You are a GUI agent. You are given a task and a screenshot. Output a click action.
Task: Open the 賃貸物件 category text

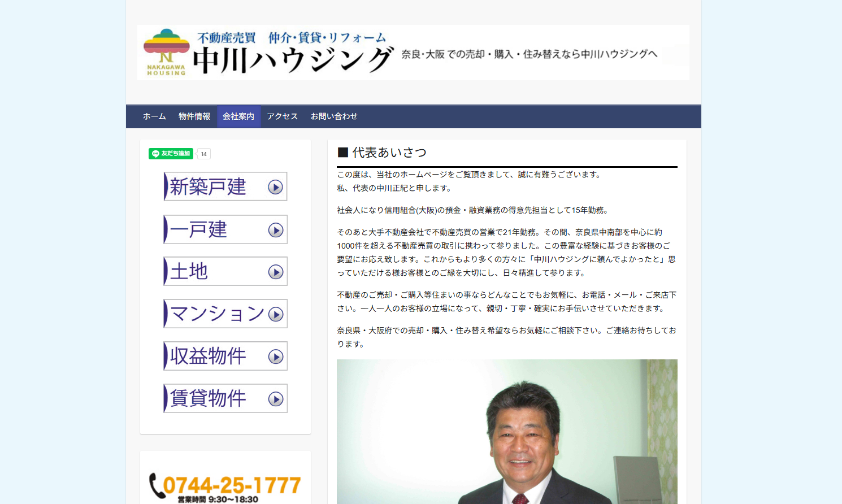tap(208, 398)
